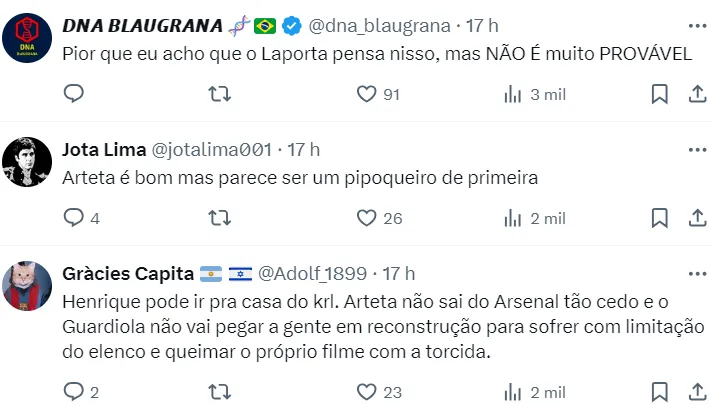Open more options on Gràcies Capita's tweet
The height and width of the screenshot is (405, 712).
click(697, 273)
